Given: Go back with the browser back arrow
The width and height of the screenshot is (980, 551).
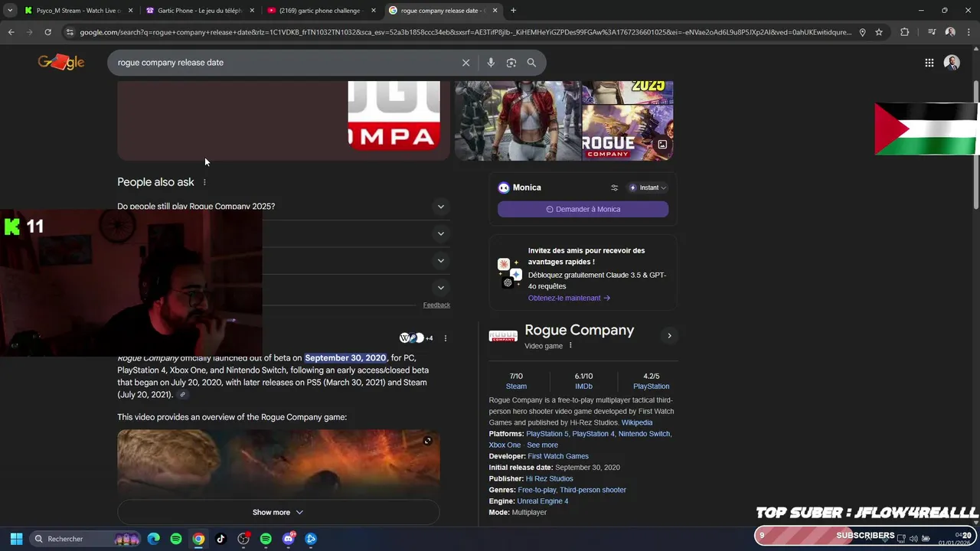Looking at the screenshot, I should click(x=11, y=32).
